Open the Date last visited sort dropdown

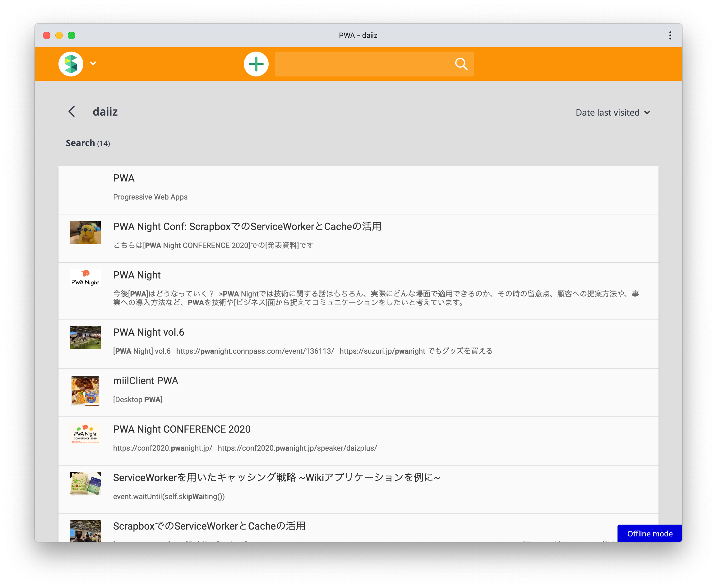pos(613,113)
